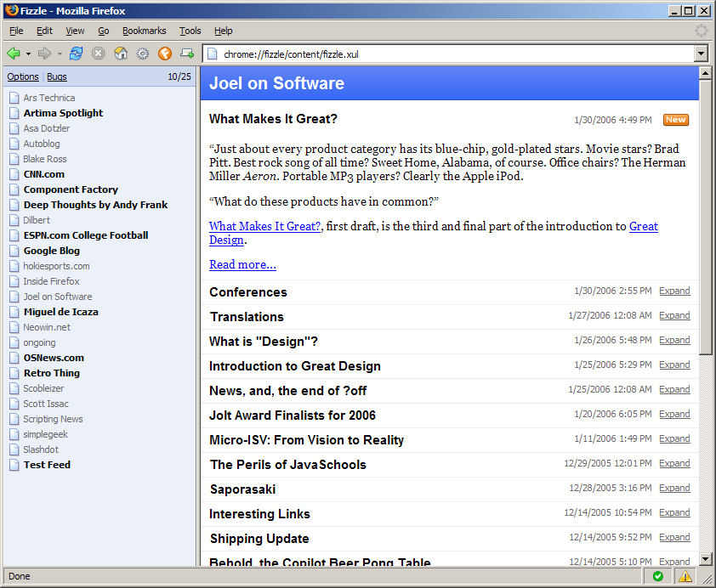The height and width of the screenshot is (588, 716).
Task: Reload the page with the refresh icon
Action: [76, 54]
